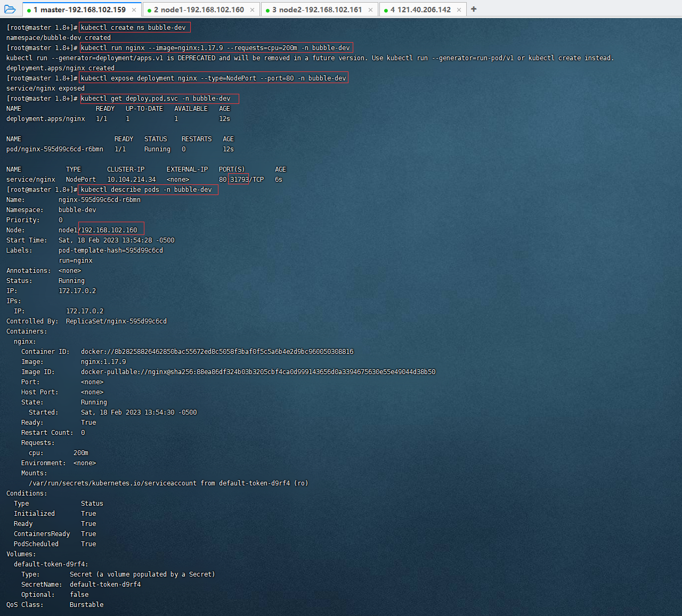Image resolution: width=682 pixels, height=616 pixels.
Task: Close the node1-192.168.102.160 tab
Action: pos(252,10)
